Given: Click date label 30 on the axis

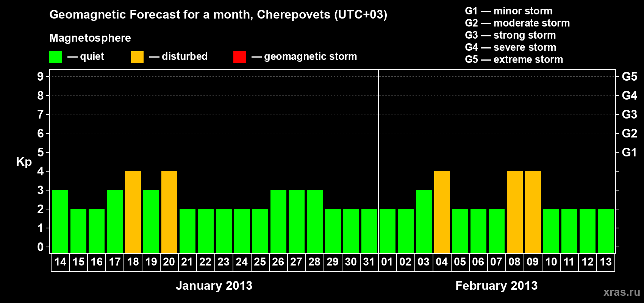Looking at the screenshot, I should pos(351,262).
